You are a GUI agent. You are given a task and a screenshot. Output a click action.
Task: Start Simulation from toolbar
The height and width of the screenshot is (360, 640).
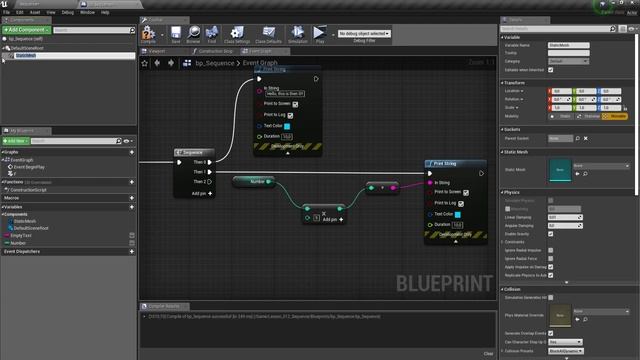tap(298, 34)
